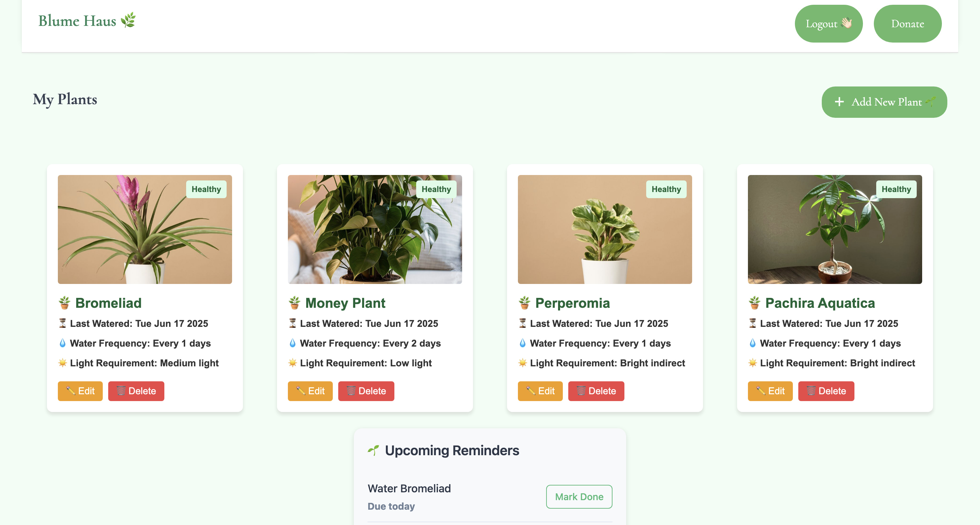Click the potted plant icon beside Bromeliad
The width and height of the screenshot is (980, 525).
click(64, 303)
